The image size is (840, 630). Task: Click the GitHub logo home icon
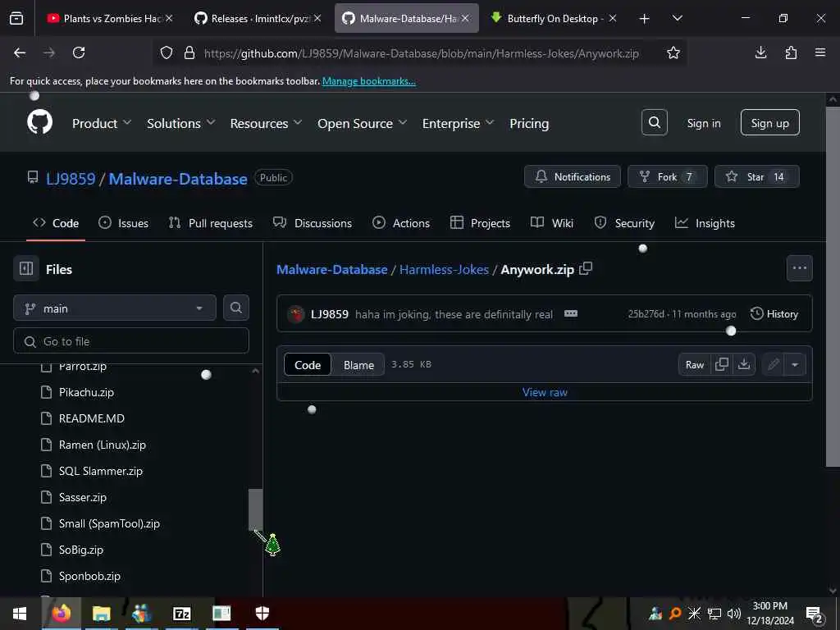pyautogui.click(x=39, y=123)
